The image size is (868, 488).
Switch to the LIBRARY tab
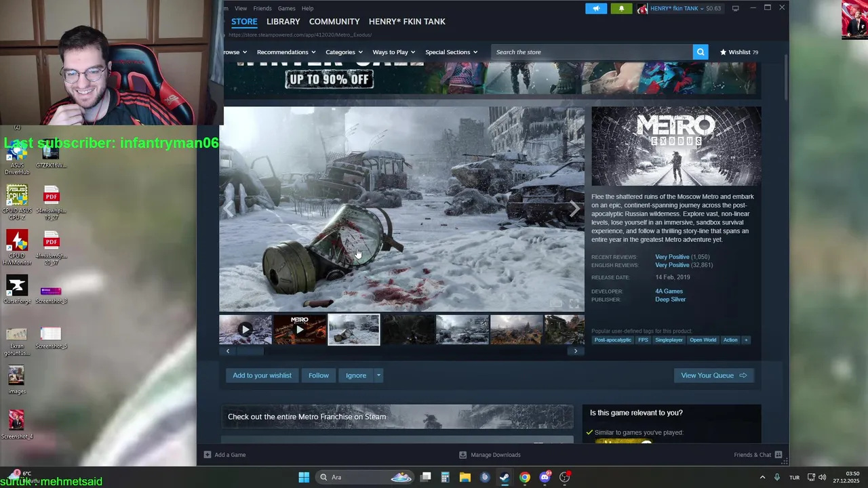point(283,22)
